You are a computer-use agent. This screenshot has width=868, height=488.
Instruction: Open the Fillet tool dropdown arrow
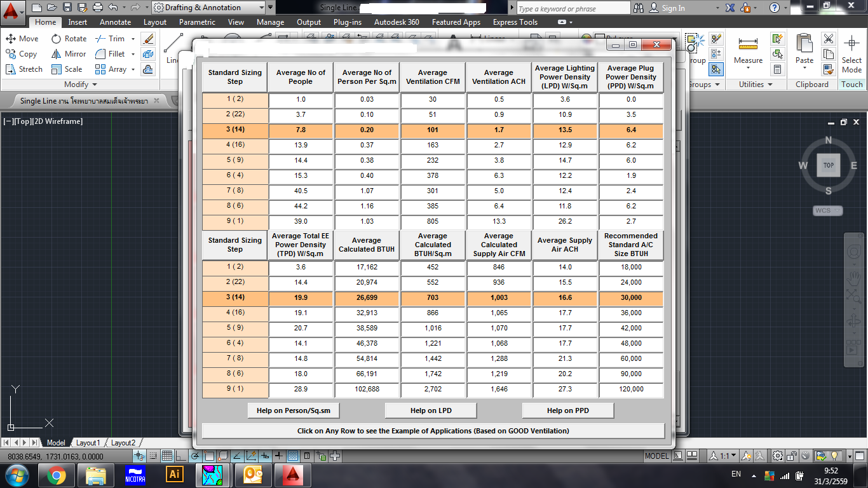coord(133,54)
